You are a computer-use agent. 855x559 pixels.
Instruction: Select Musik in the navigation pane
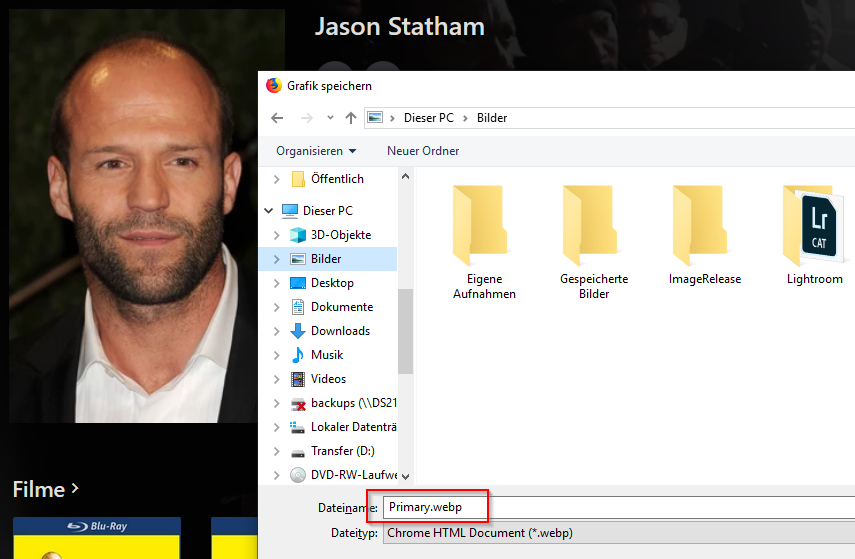pos(327,355)
